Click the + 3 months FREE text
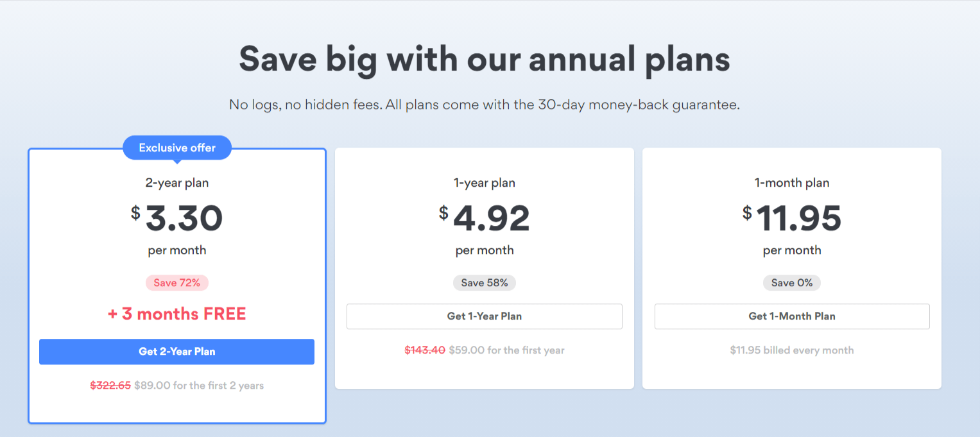980x437 pixels. point(177,314)
